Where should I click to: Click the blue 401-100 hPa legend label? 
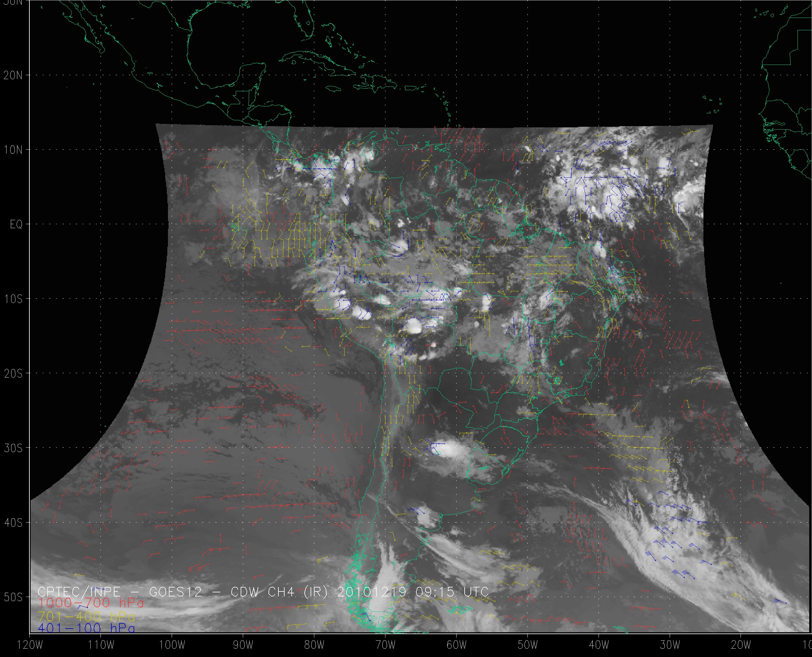coord(86,628)
